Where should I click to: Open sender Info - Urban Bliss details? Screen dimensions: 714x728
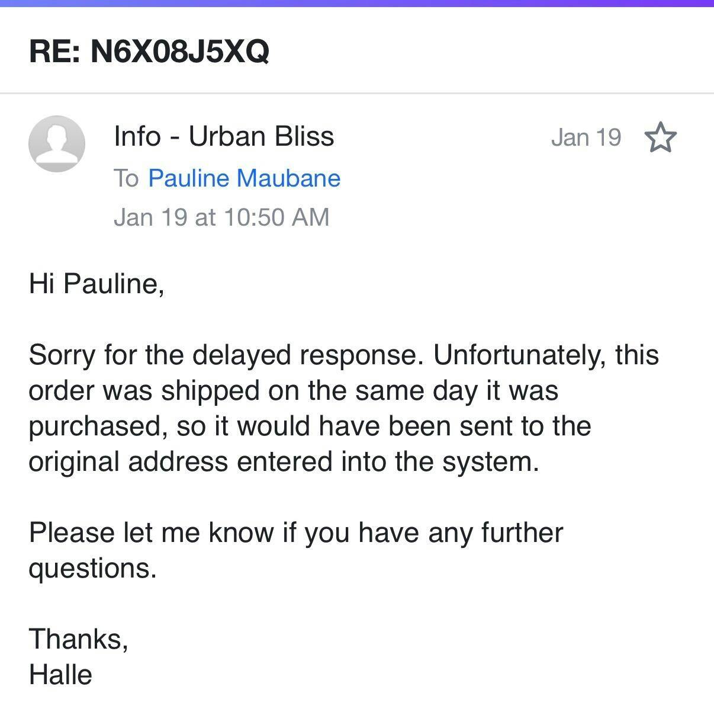(224, 136)
